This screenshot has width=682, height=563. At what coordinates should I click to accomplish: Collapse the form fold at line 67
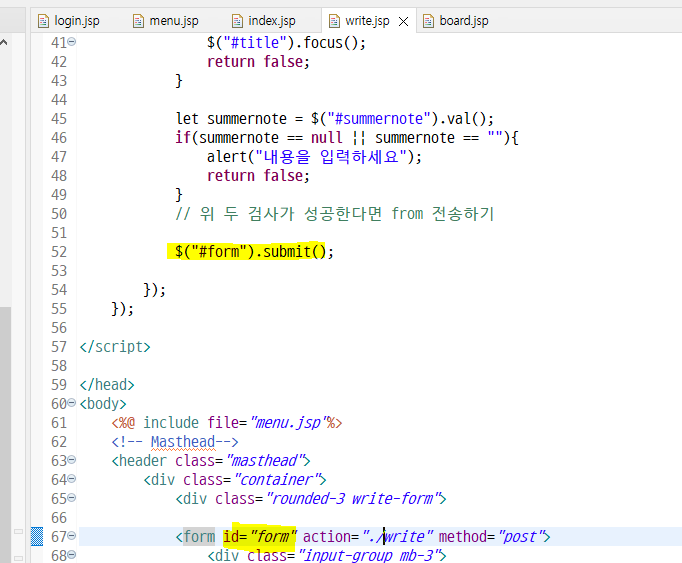(x=72, y=536)
